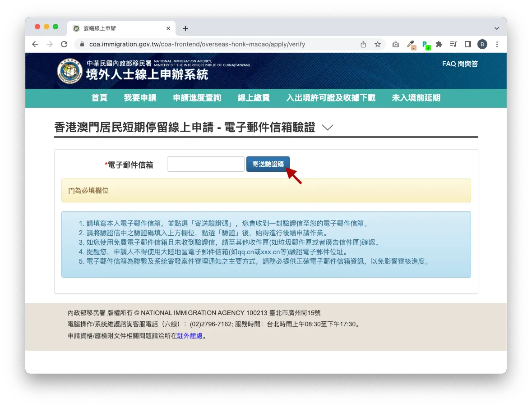
Task: Open the 我要申請 menu item
Action: [x=140, y=98]
